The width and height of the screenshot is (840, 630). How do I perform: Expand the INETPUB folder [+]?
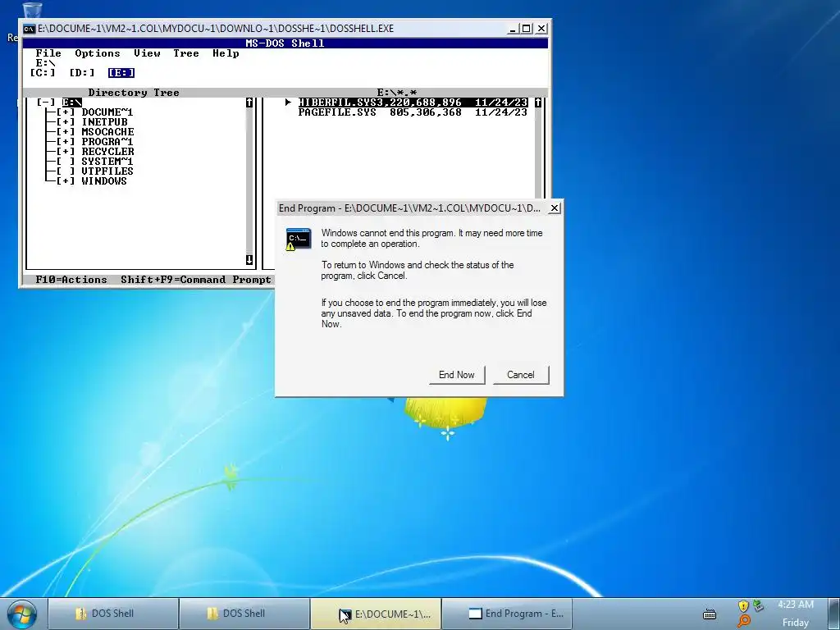66,122
